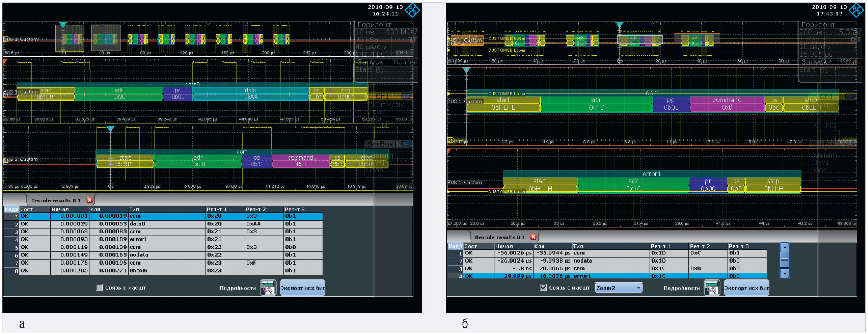Viewport: 868px width, 334px height.
Task: Enable Связь с масшт checkbox in screen a
Action: 99,287
